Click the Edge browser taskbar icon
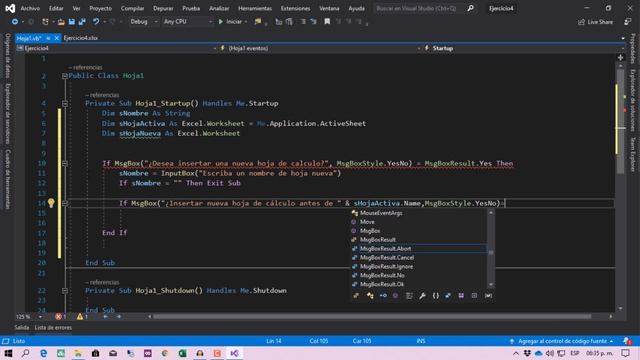This screenshot has height=360, width=640. click(x=43, y=353)
